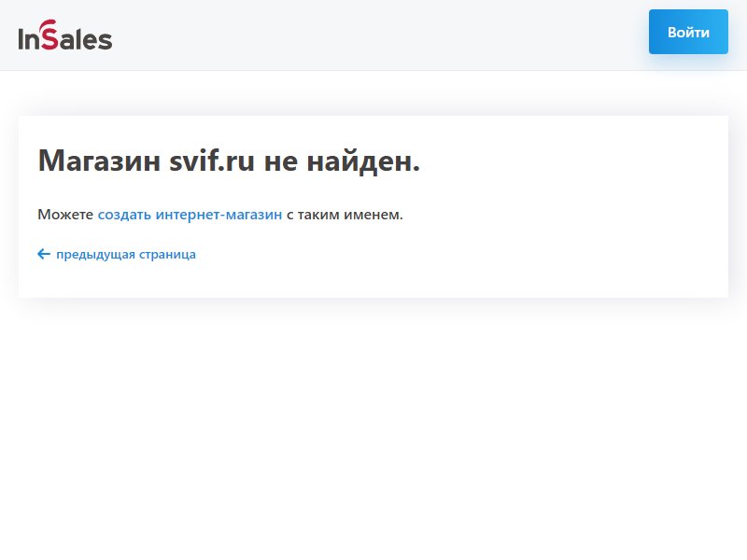
Task: Click the blue Войти login button
Action: point(688,32)
